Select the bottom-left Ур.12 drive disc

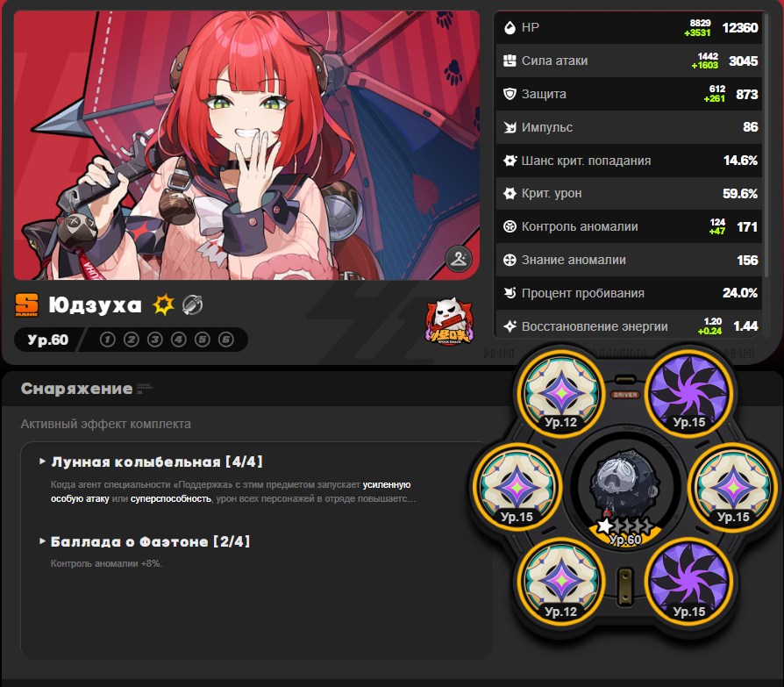[x=561, y=582]
